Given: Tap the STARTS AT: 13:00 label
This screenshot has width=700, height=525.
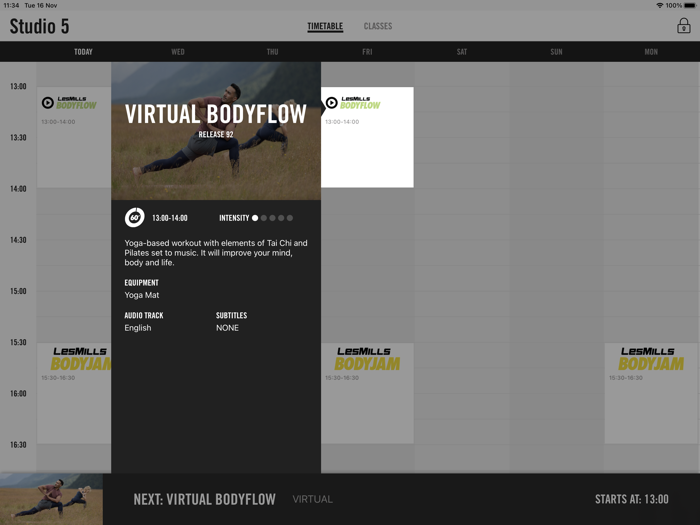Looking at the screenshot, I should point(632,499).
